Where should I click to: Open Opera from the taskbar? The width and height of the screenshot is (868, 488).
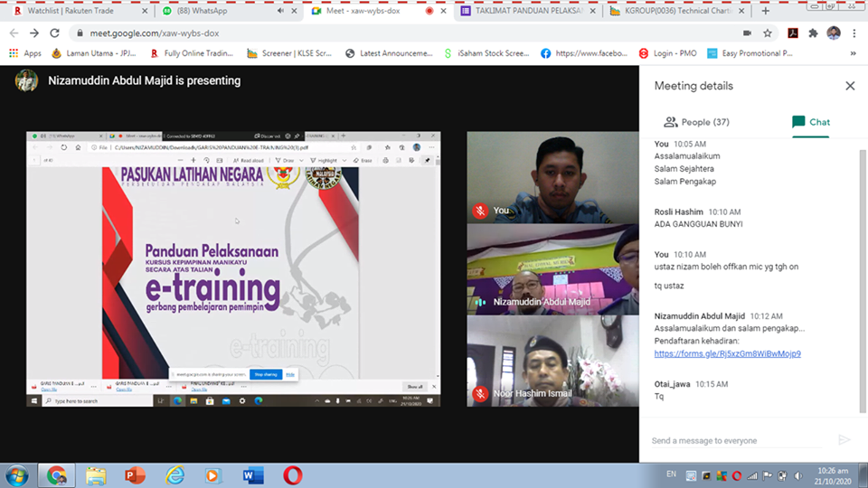coord(293,475)
